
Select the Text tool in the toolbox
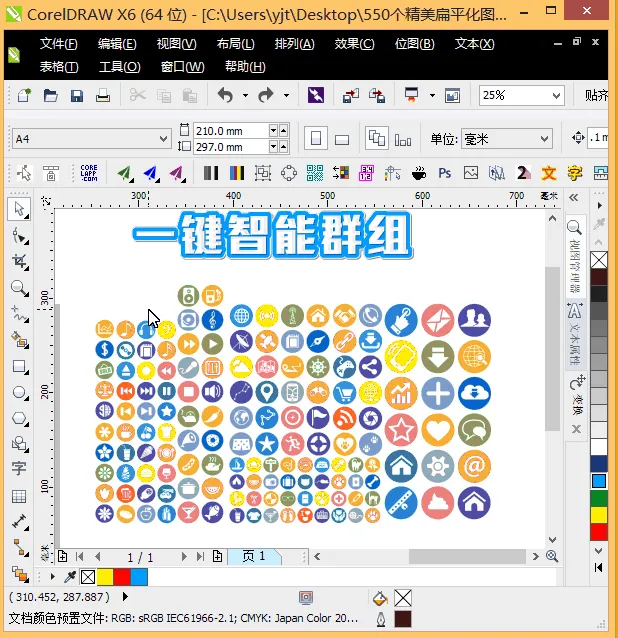coord(19,468)
